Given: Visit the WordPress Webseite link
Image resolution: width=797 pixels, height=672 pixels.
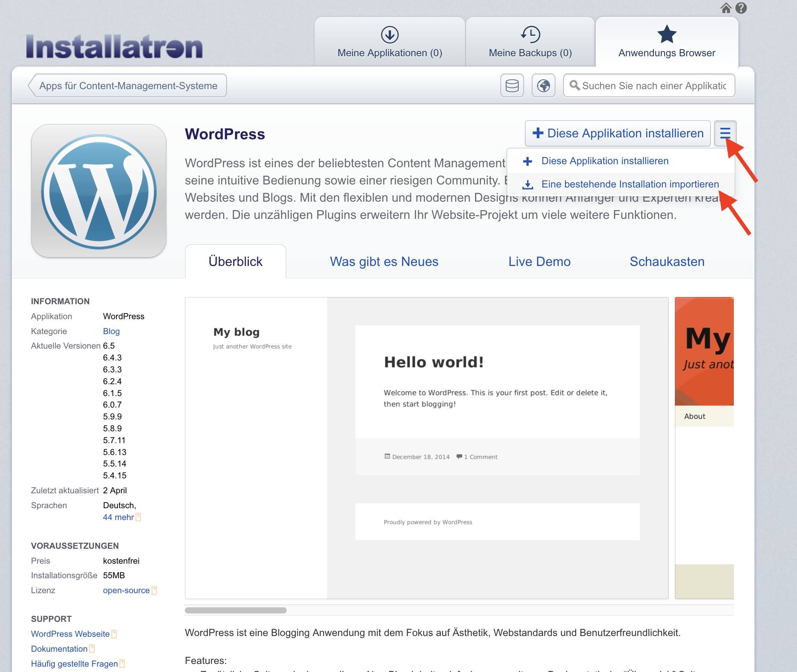Looking at the screenshot, I should point(70,634).
